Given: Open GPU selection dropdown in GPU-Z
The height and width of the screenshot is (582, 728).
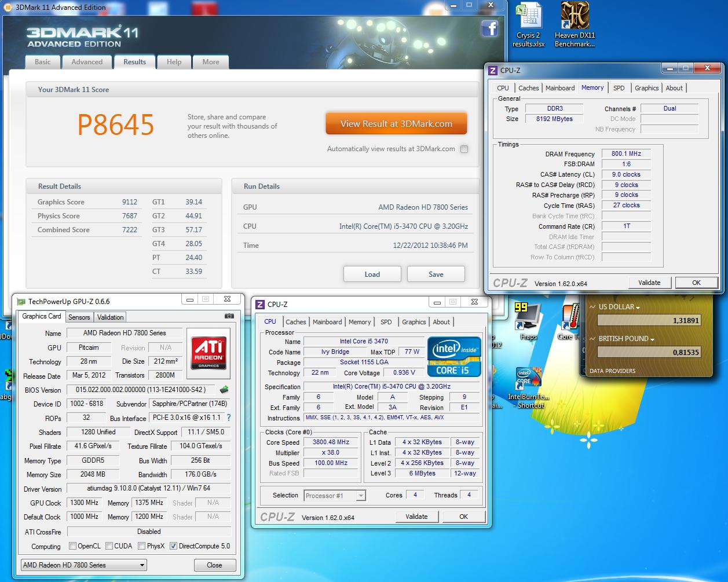Looking at the screenshot, I should point(83,565).
